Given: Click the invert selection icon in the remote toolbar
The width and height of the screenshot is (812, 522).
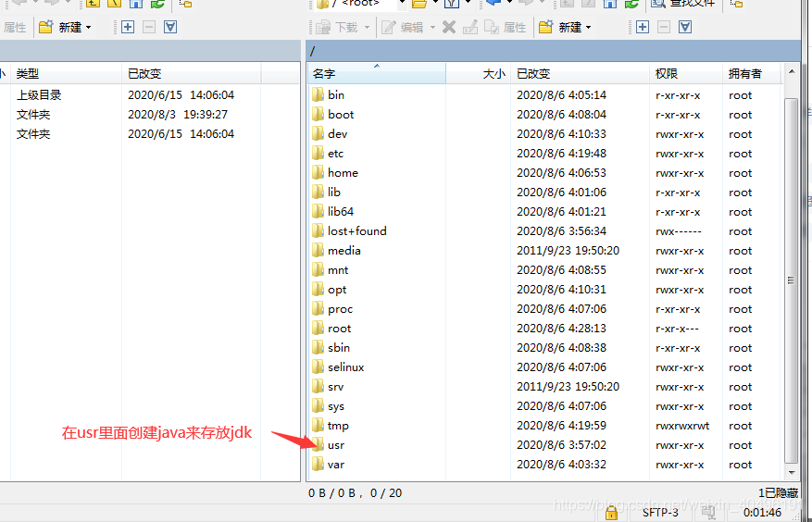Looking at the screenshot, I should point(685,27).
